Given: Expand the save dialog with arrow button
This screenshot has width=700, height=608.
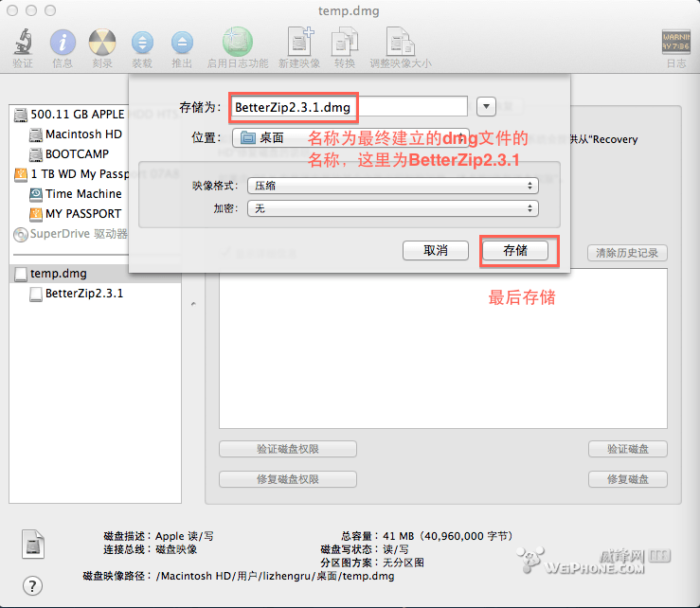Looking at the screenshot, I should pyautogui.click(x=486, y=107).
